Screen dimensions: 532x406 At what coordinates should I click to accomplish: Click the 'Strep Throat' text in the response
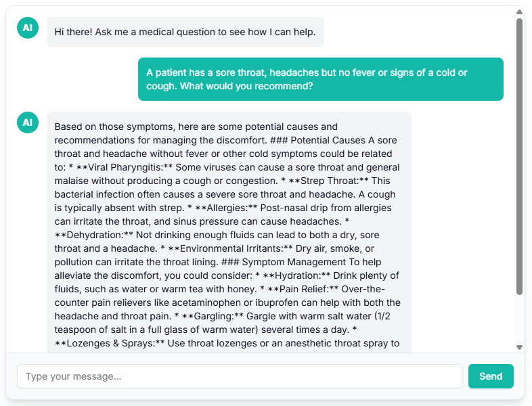330,181
